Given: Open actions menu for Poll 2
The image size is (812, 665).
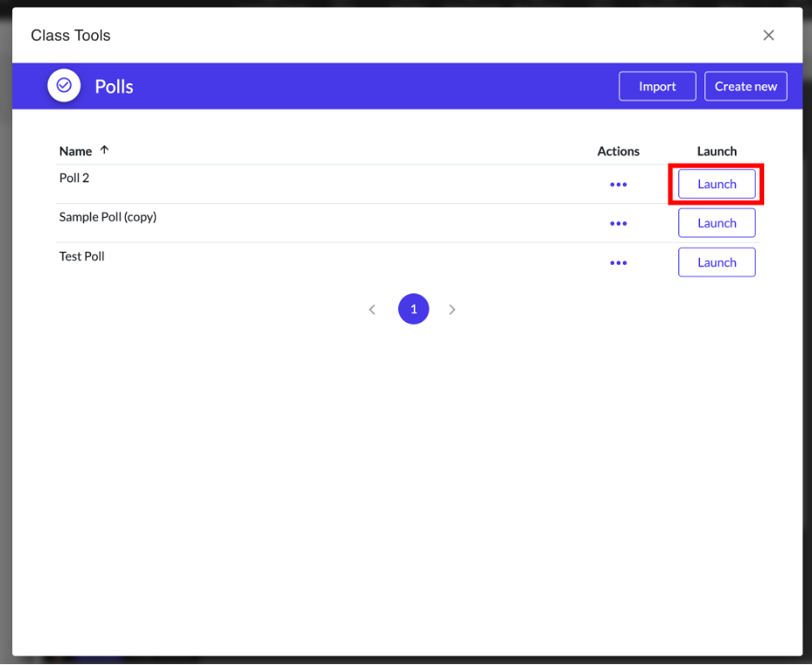Looking at the screenshot, I should pos(618,184).
